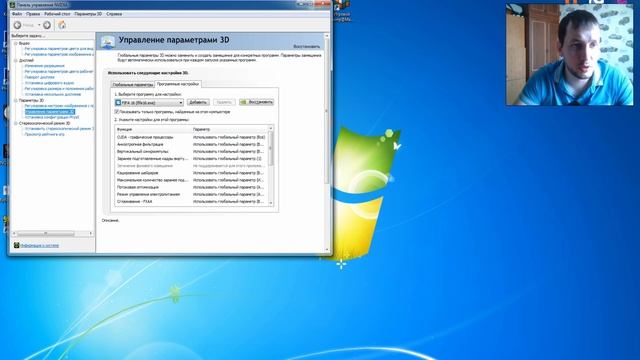This screenshot has height=360, width=640.
Task: Click the Восстановить link in the header
Action: coord(307,47)
